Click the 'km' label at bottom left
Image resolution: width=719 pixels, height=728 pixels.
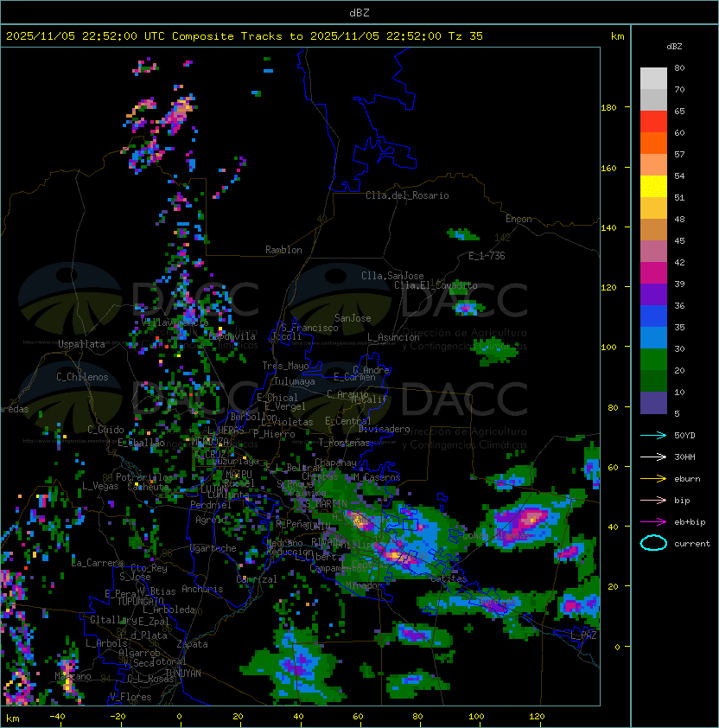[13, 718]
